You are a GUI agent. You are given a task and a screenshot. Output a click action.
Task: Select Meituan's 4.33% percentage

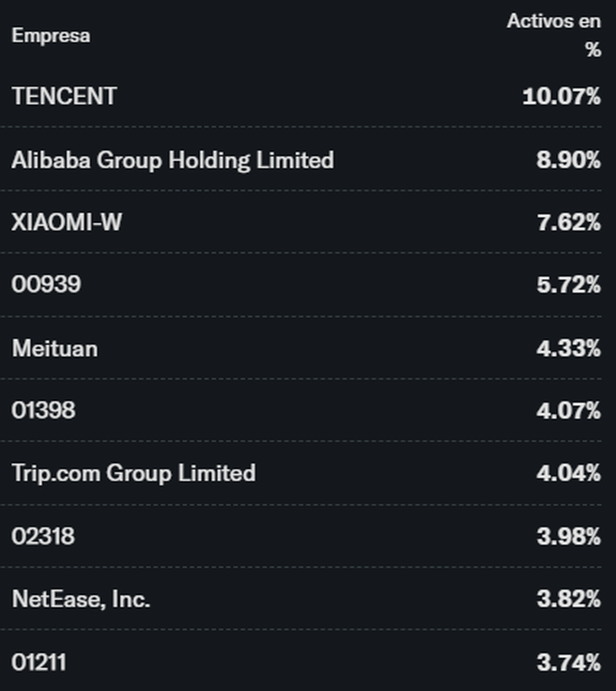(x=568, y=348)
